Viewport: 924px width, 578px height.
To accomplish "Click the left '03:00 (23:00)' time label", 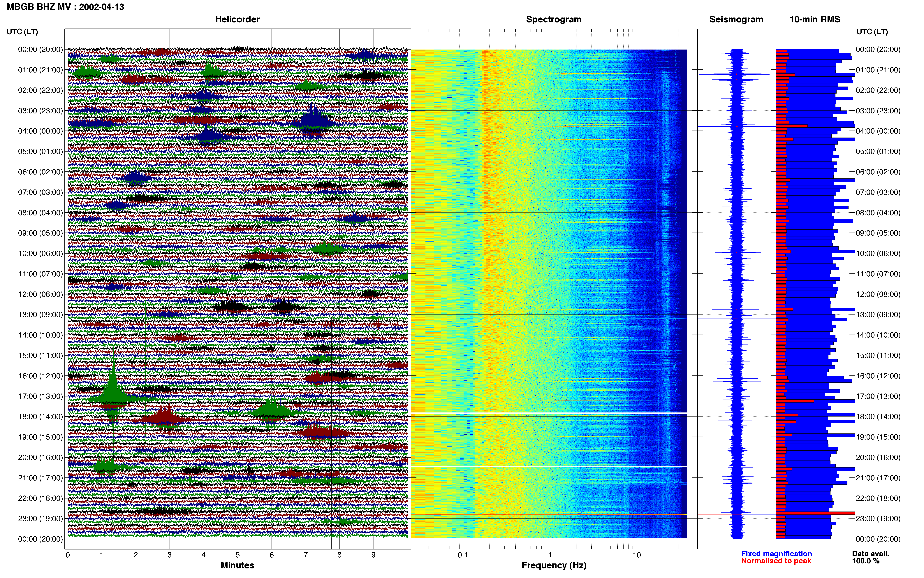I will pyautogui.click(x=41, y=111).
